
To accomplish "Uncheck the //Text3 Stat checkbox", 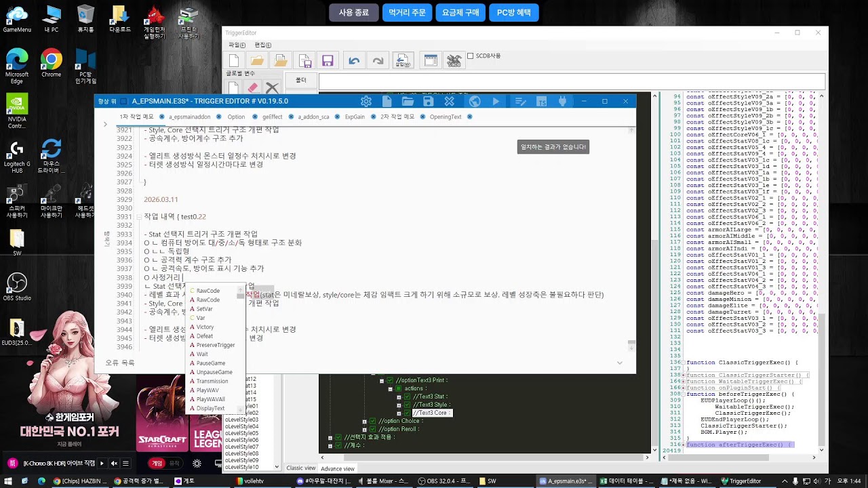I will click(408, 397).
